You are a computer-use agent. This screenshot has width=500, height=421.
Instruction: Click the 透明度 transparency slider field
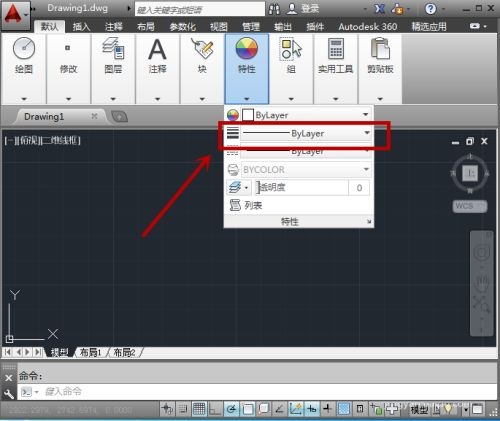tap(303, 188)
